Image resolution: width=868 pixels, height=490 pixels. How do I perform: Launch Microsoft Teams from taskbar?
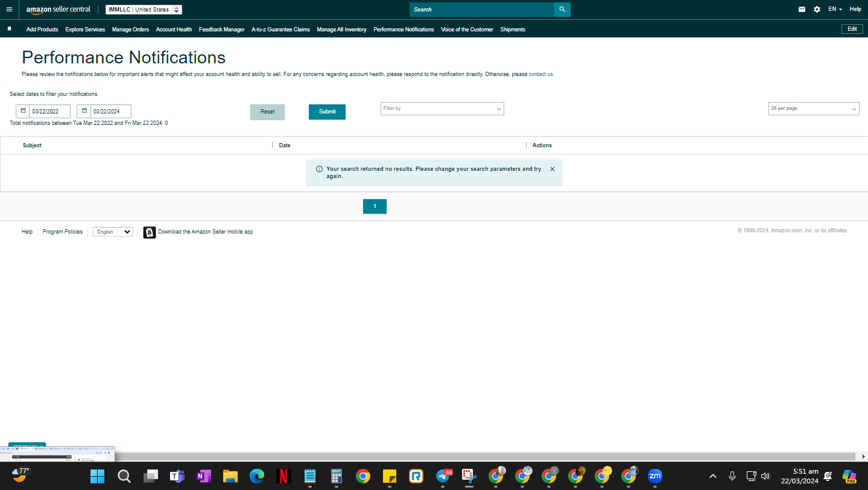(177, 476)
